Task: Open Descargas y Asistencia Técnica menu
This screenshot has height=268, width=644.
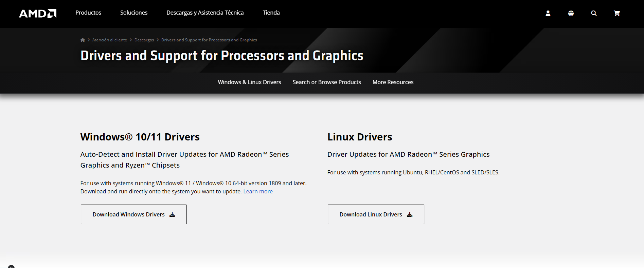Action: point(205,13)
